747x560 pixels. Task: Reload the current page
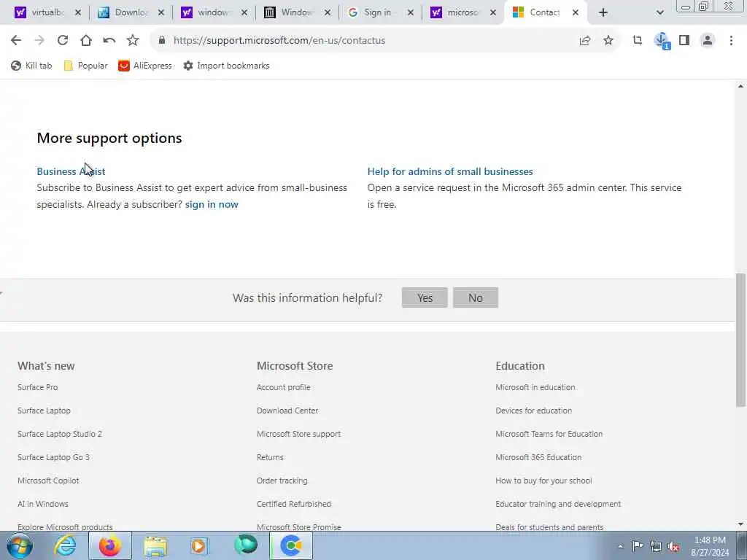pyautogui.click(x=63, y=41)
